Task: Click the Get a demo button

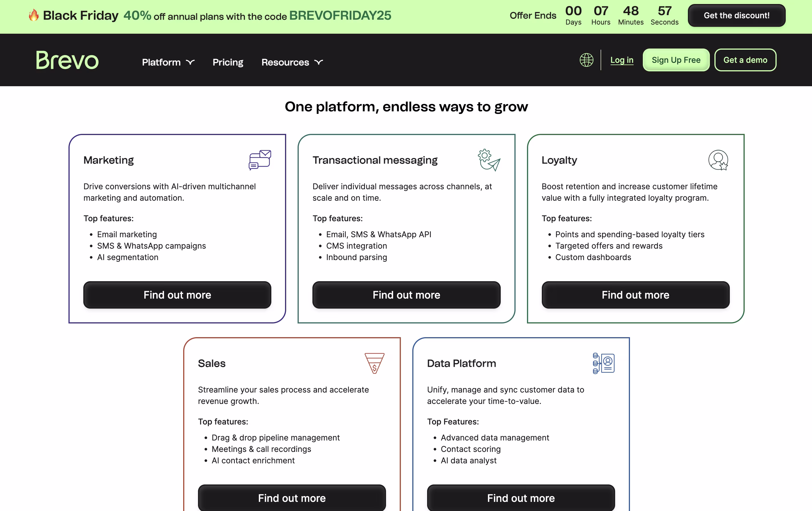Action: coord(745,60)
